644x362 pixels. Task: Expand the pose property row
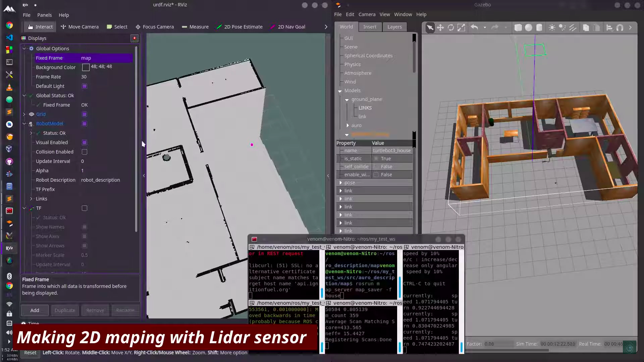coord(341,183)
